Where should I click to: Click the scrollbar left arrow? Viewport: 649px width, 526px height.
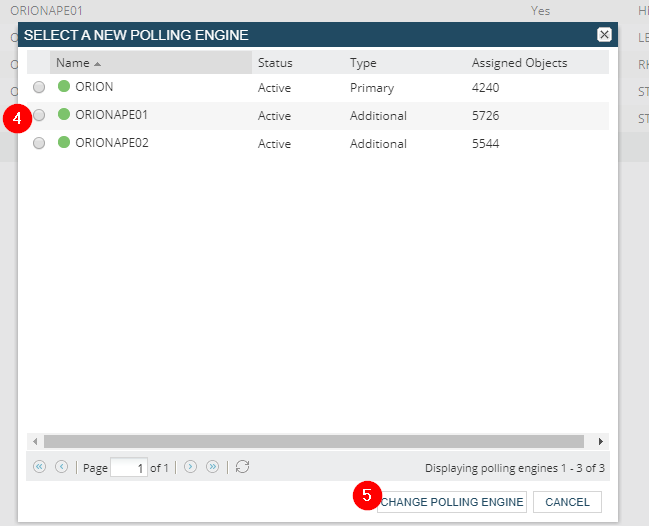click(x=35, y=442)
